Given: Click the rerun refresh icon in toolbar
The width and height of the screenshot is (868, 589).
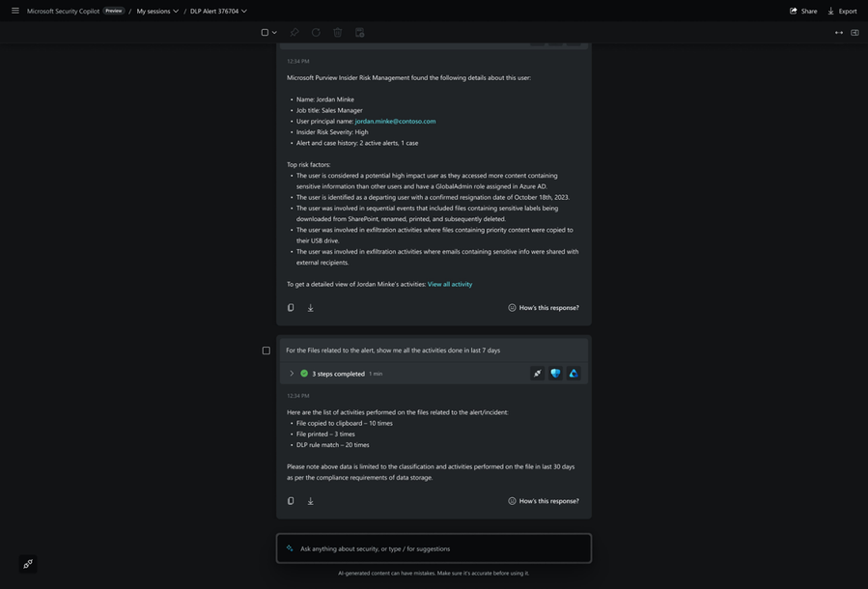Looking at the screenshot, I should point(316,33).
